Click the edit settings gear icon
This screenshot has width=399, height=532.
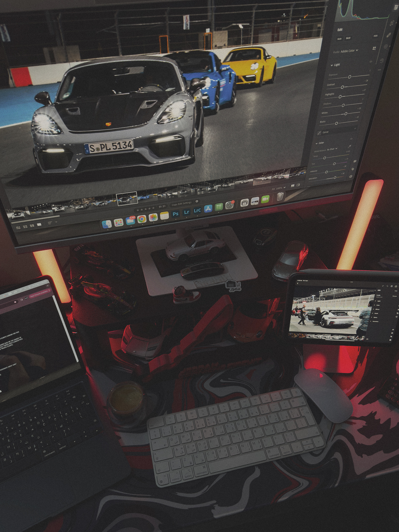coord(197,201)
